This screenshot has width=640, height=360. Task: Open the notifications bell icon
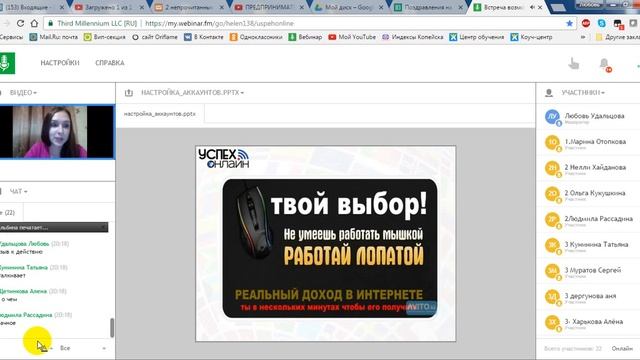[604, 64]
